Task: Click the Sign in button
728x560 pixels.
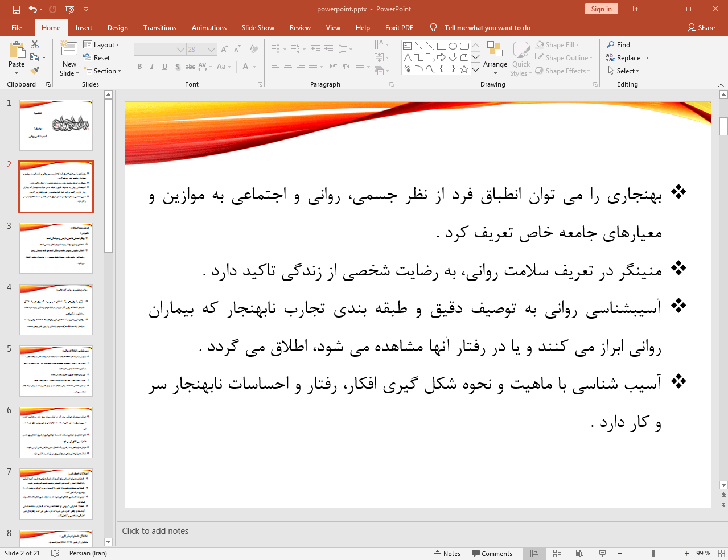Action: pos(601,9)
